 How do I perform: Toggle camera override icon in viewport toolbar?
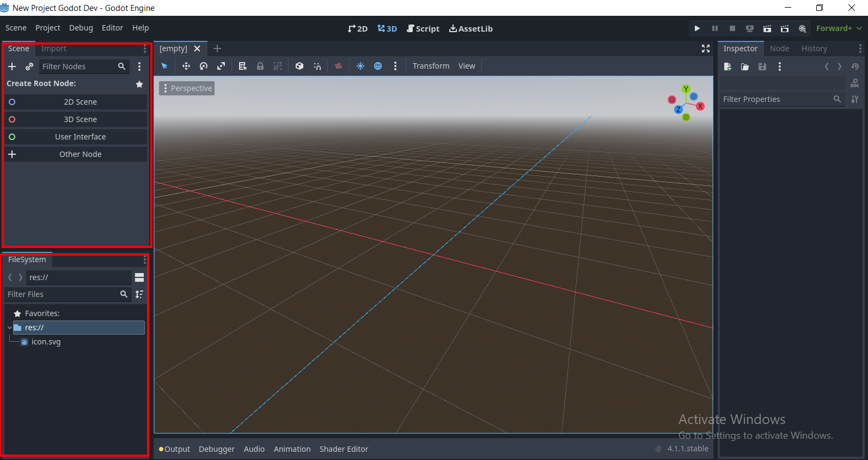[339, 66]
